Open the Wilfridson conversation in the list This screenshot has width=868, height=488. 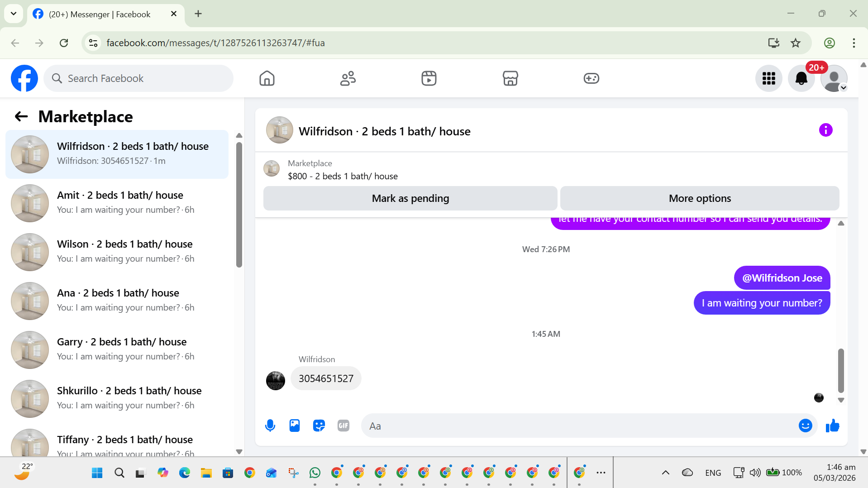[x=117, y=154]
